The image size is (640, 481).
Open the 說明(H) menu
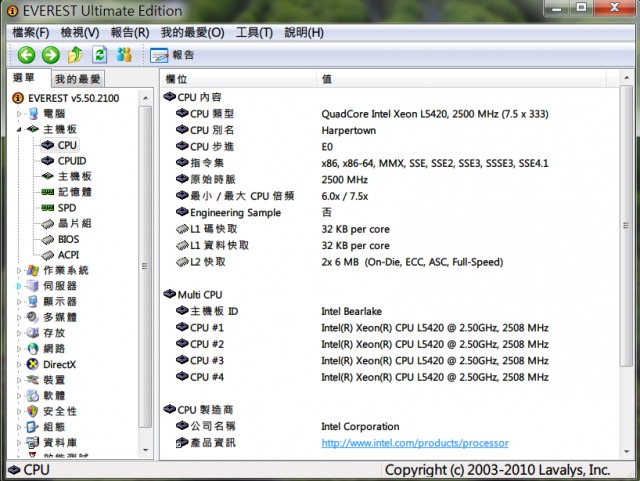[x=304, y=32]
